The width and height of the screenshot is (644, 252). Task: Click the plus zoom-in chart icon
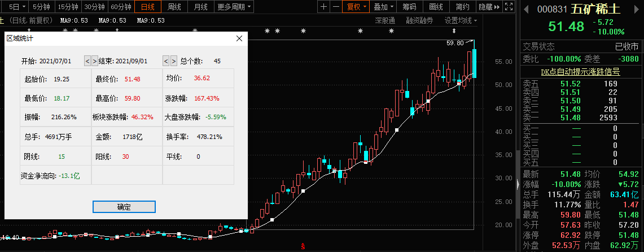click(x=323, y=7)
